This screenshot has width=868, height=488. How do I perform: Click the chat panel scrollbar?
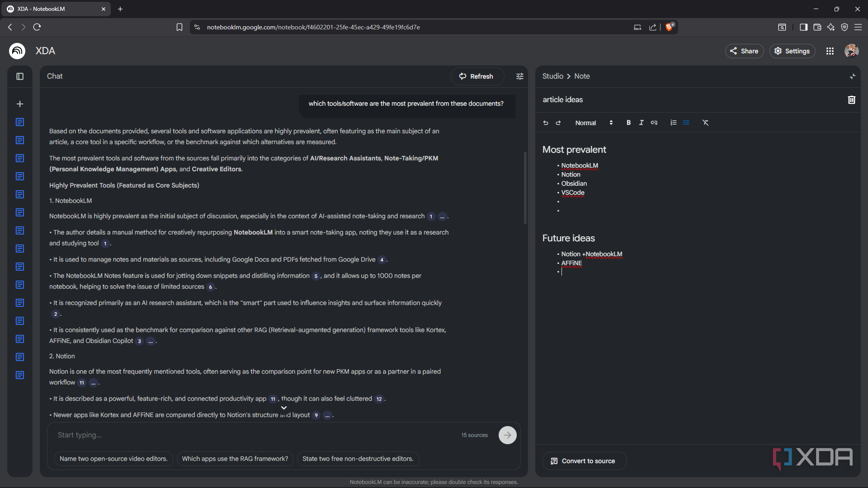tap(525, 188)
